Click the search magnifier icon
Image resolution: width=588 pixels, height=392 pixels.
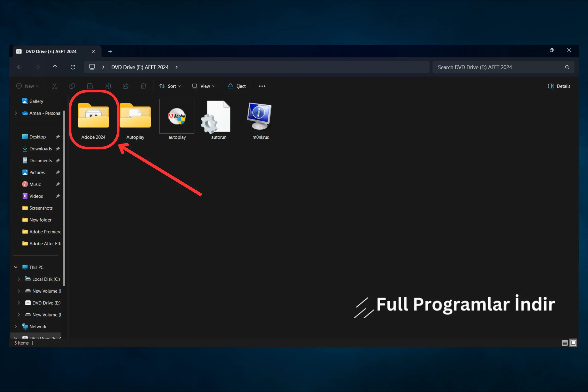(567, 67)
